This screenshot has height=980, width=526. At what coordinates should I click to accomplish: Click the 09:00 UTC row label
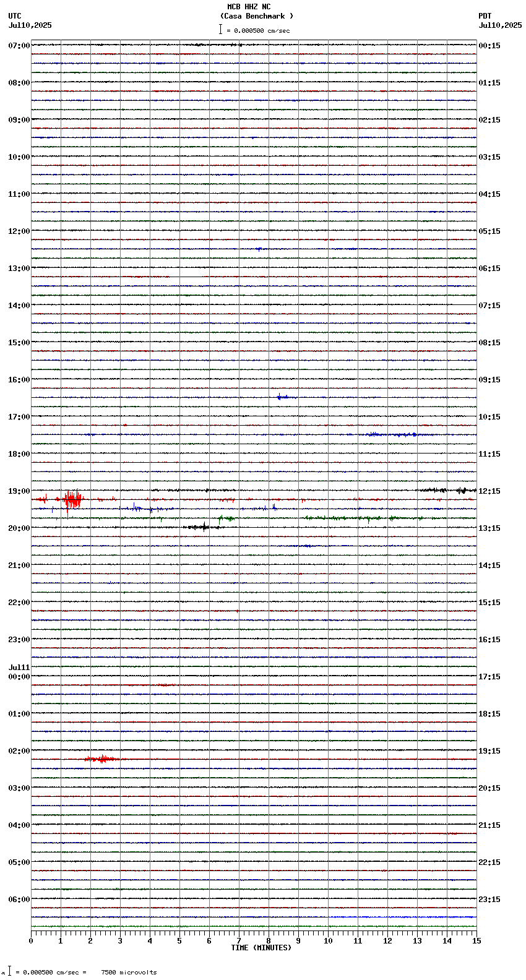[19, 120]
